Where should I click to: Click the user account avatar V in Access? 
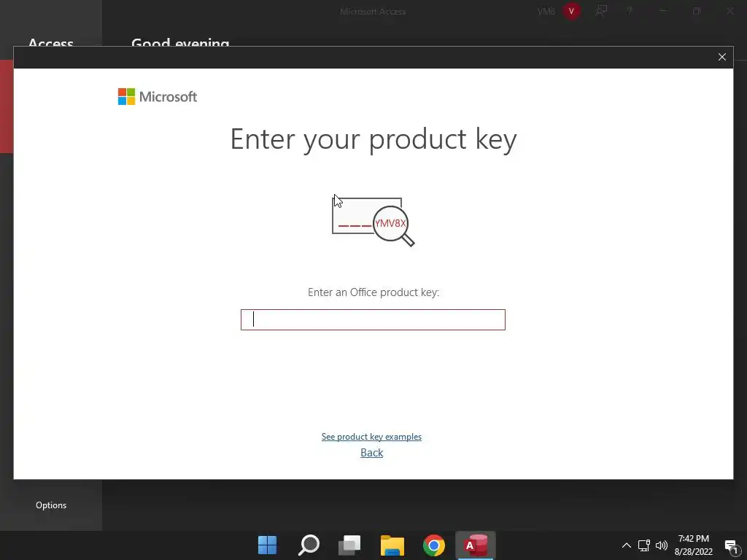click(571, 11)
